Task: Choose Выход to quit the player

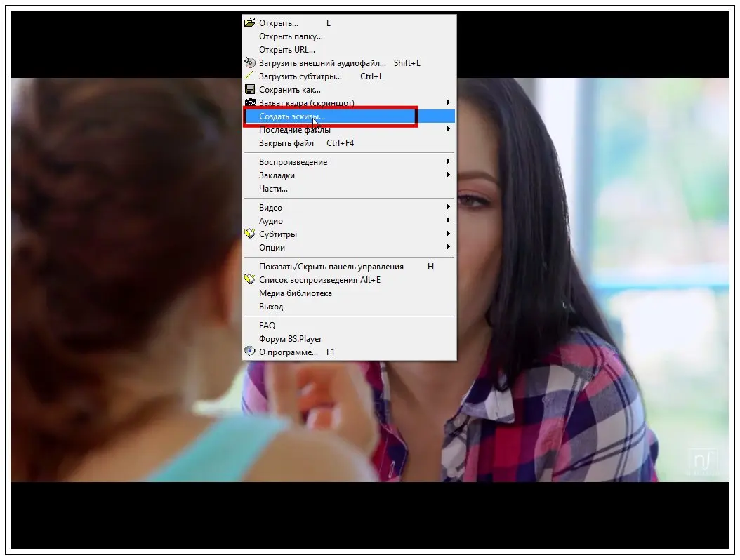Action: [x=349, y=307]
